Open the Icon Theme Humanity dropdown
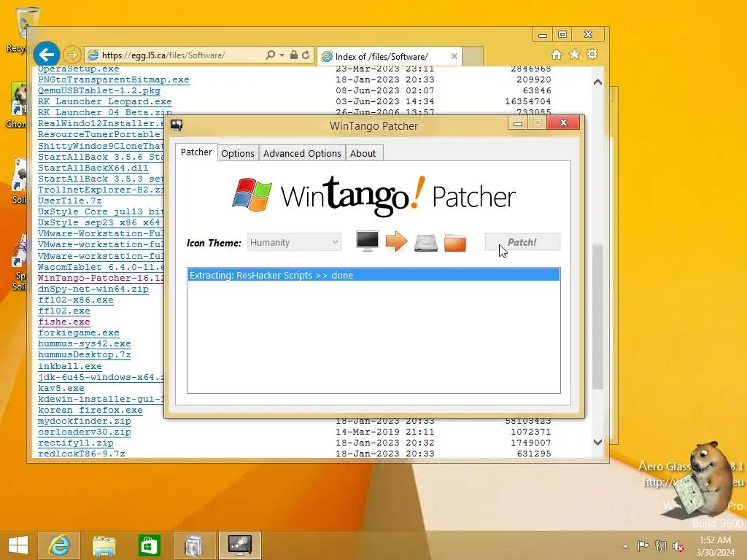 coord(294,242)
